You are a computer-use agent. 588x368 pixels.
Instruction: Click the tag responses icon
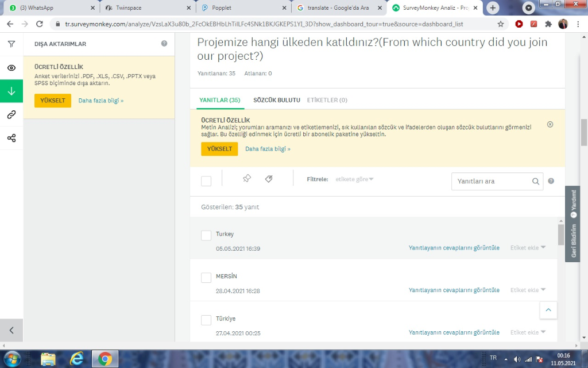[x=269, y=179]
